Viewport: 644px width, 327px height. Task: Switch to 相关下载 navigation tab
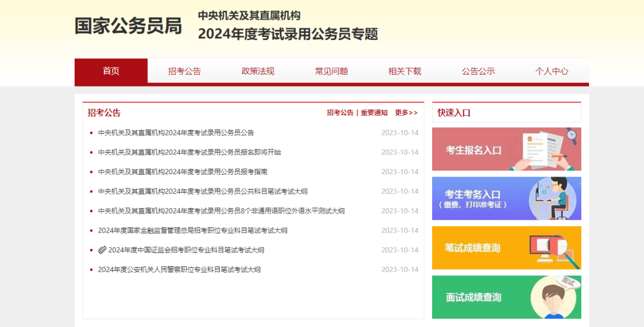point(405,71)
